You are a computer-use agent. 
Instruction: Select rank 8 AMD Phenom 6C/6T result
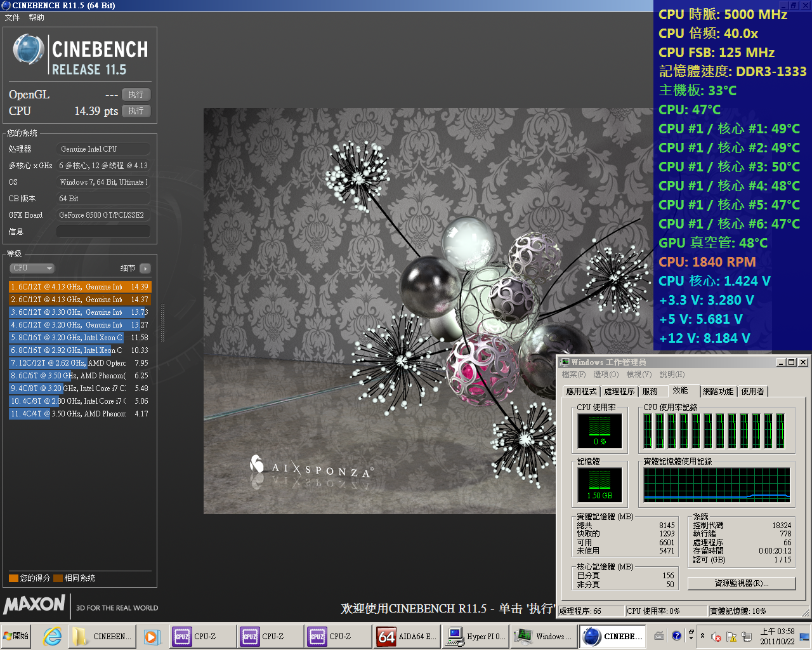point(80,376)
